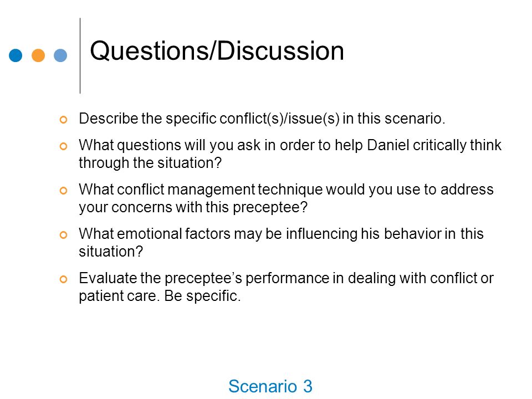
Task: Click 'through the situation?' text line
Action: pos(150,163)
